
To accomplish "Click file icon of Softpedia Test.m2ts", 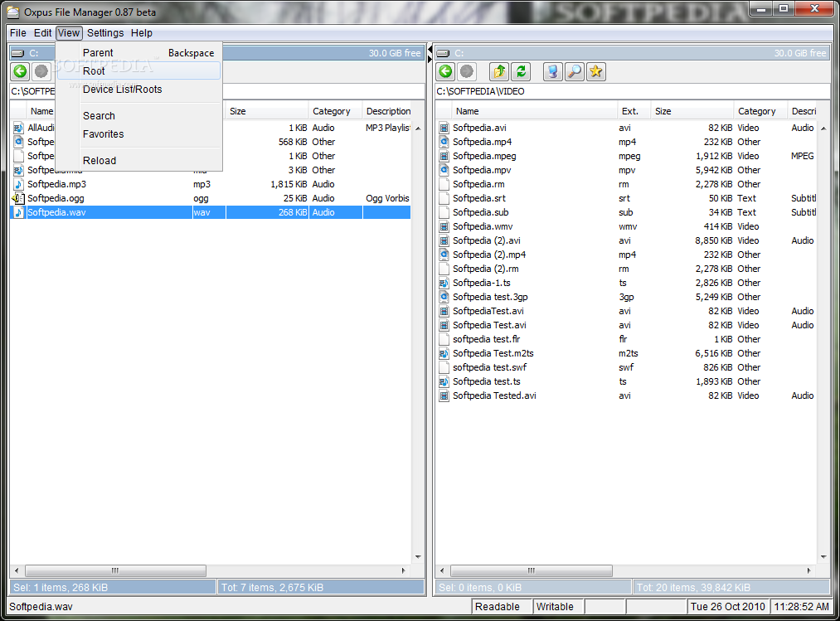I will 444,353.
